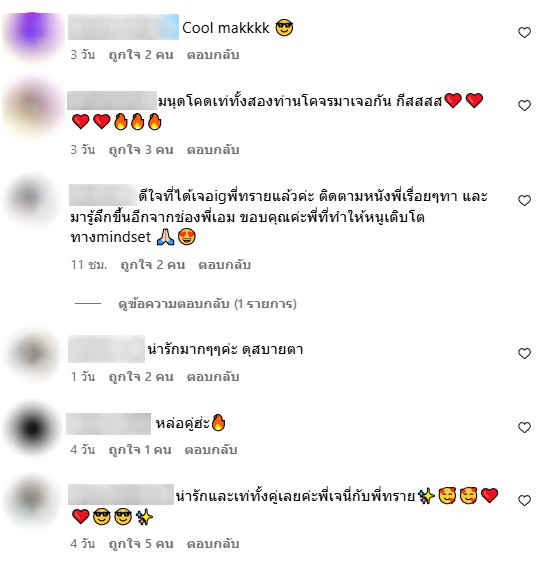The image size is (545, 564).
Task: Reply to the last comment with sparkles
Action: pos(213,543)
